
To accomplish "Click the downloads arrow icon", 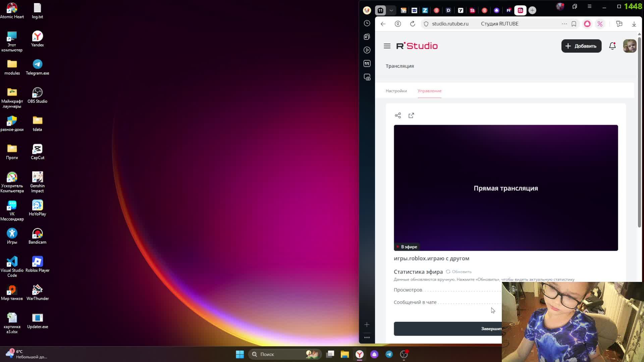I will [634, 24].
